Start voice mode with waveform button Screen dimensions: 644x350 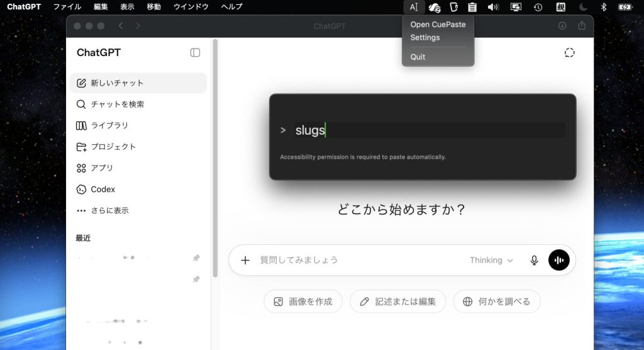(559, 260)
